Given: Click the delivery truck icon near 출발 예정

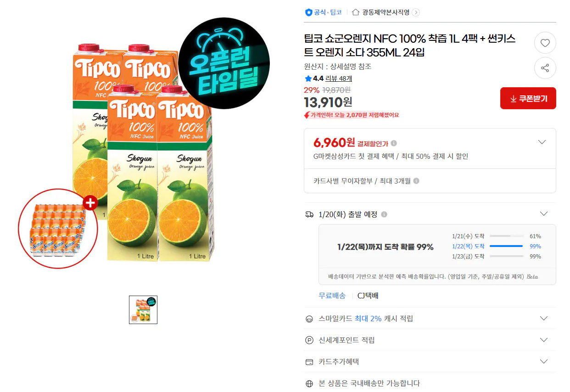Looking at the screenshot, I should tap(309, 213).
